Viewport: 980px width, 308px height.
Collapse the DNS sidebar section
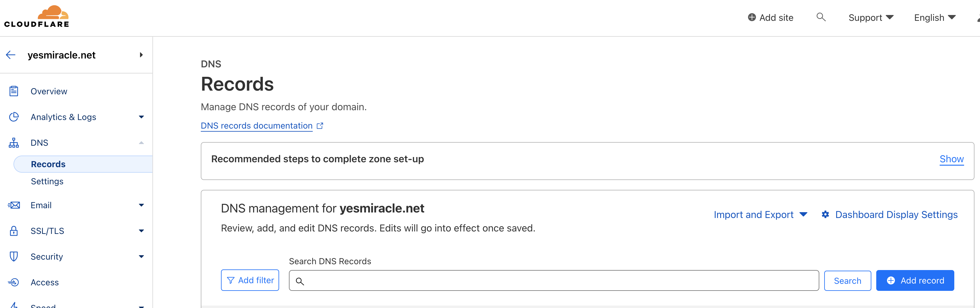(141, 143)
